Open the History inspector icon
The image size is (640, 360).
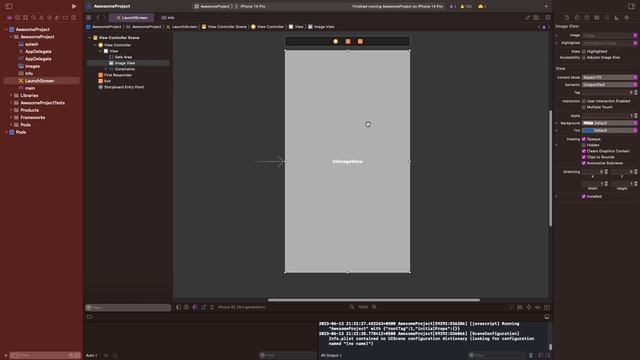pos(577,18)
